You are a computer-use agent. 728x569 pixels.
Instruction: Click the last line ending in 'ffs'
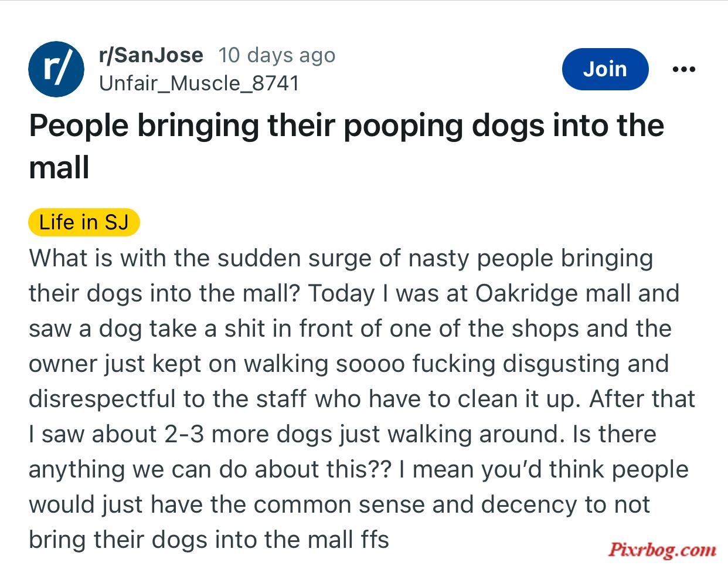tap(209, 540)
